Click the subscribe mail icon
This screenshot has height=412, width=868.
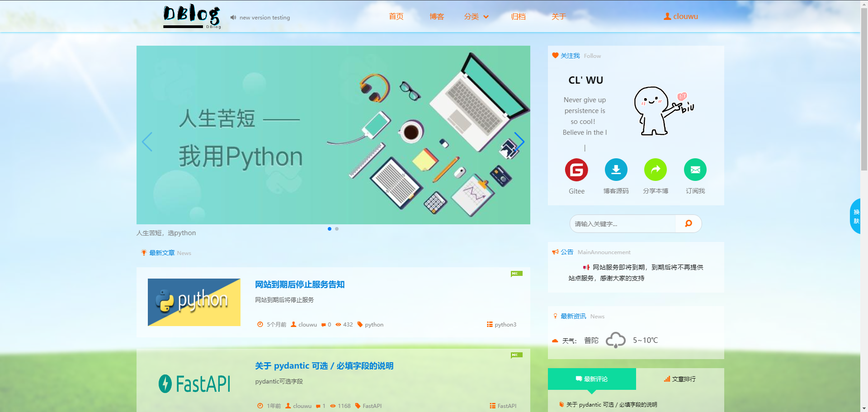click(x=695, y=170)
